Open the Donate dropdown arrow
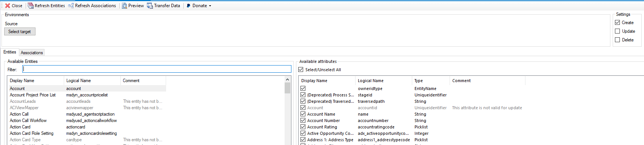The width and height of the screenshot is (644, 145). coord(210,6)
